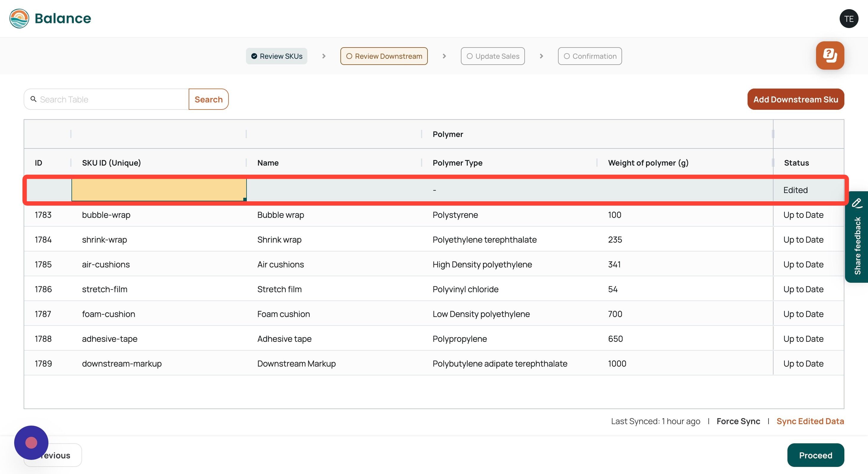The height and width of the screenshot is (474, 868).
Task: Click Force Sync link
Action: [738, 421]
